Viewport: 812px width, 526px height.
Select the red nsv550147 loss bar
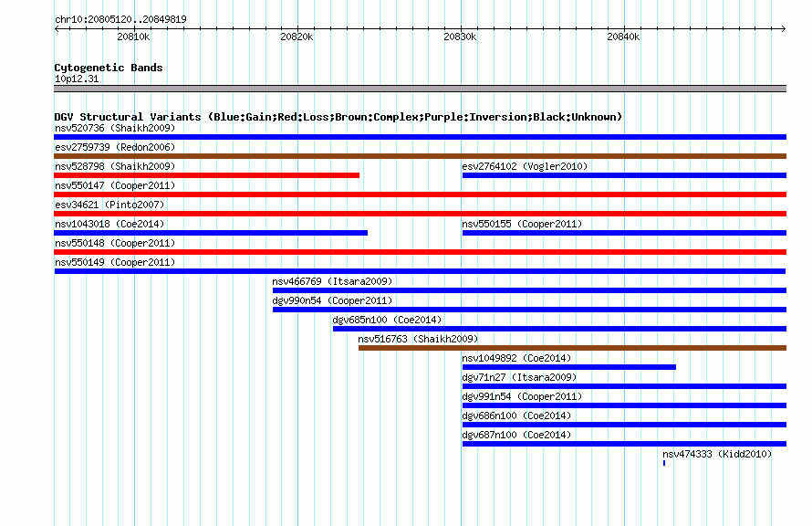(x=420, y=195)
